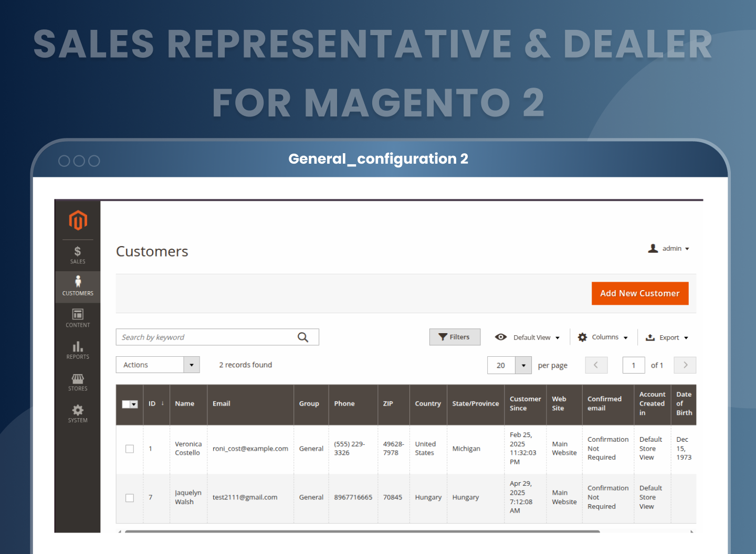
Task: Open the Columns selector
Action: click(603, 337)
